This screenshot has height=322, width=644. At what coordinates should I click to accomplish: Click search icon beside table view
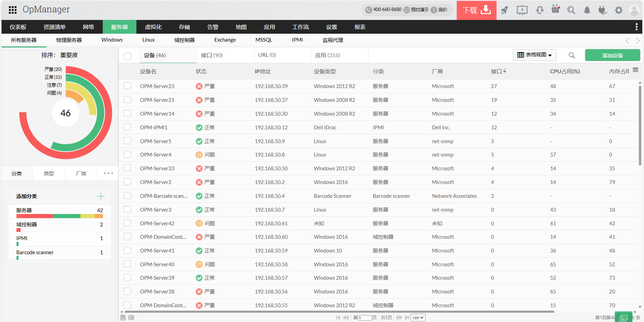tap(572, 55)
